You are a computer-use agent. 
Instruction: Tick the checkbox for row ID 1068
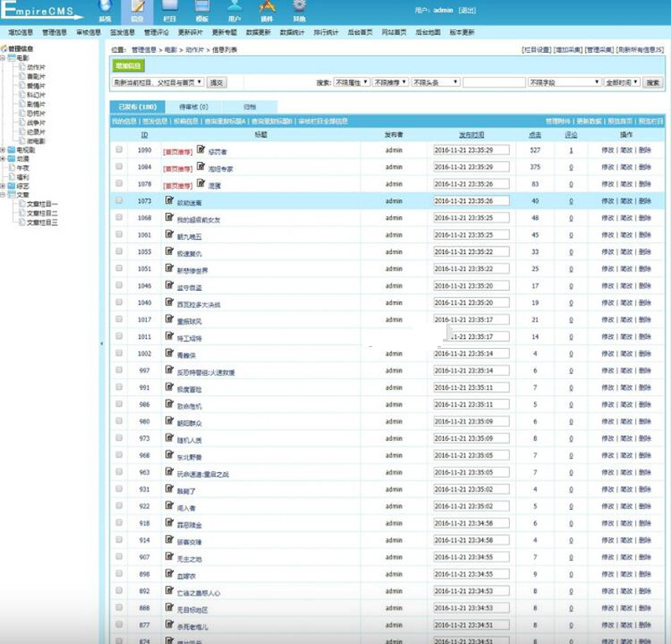119,218
